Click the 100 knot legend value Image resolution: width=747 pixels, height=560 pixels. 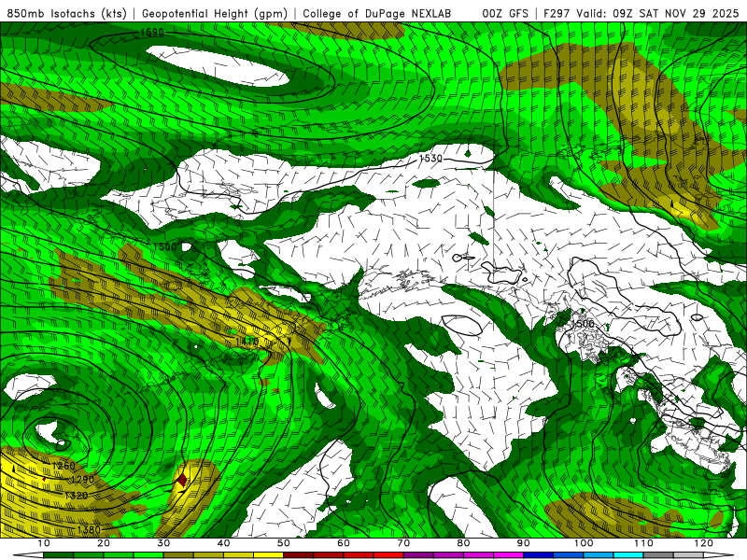(584, 543)
